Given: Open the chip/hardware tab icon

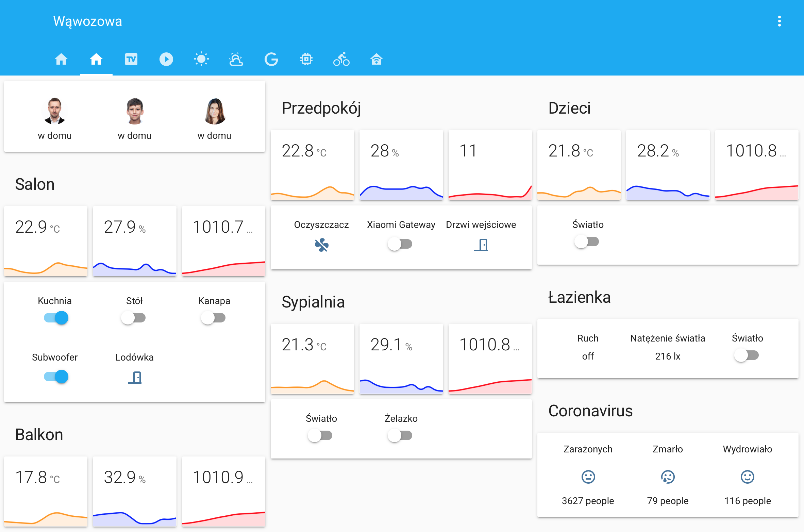Looking at the screenshot, I should 306,59.
